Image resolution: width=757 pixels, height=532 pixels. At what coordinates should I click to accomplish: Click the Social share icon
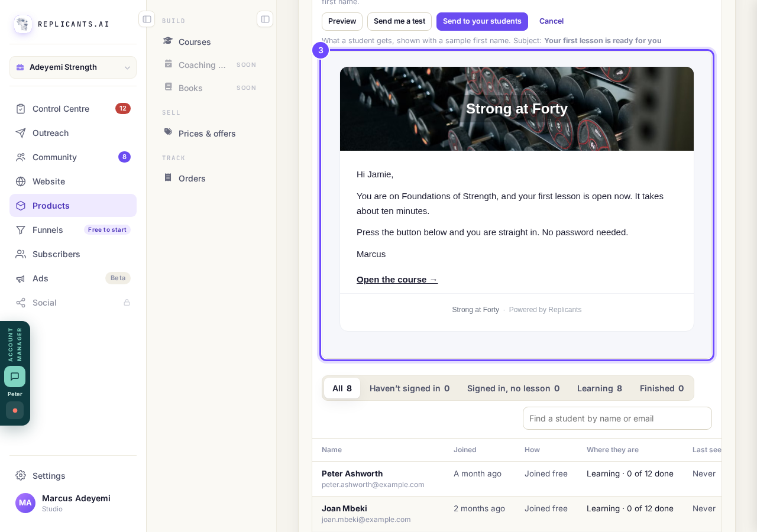point(21,303)
